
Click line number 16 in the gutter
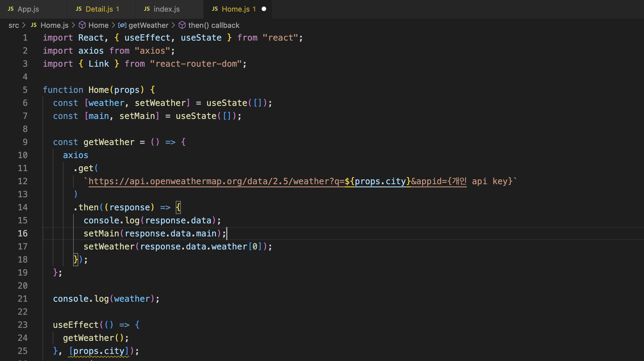coord(23,234)
